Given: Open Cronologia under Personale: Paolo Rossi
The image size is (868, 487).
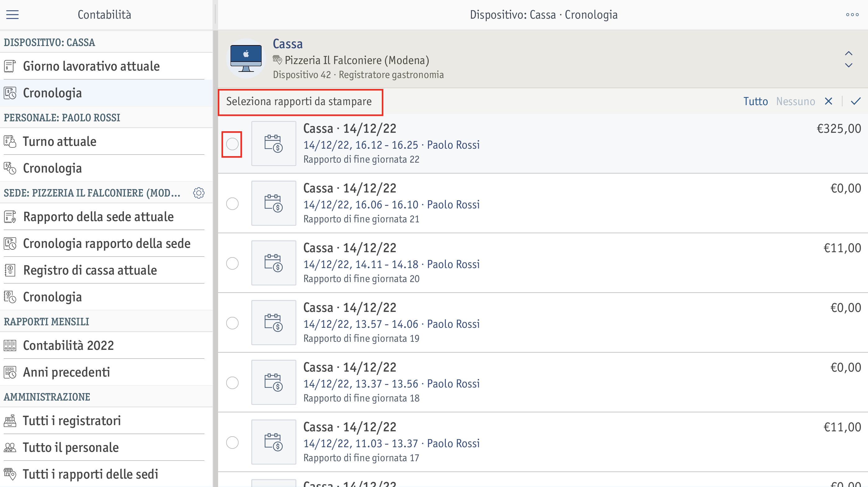Looking at the screenshot, I should [106, 168].
